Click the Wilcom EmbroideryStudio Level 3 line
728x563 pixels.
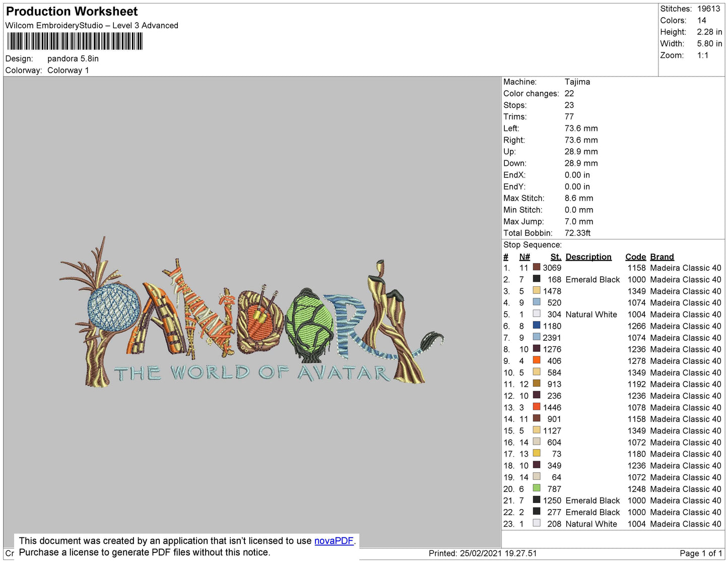92,25
